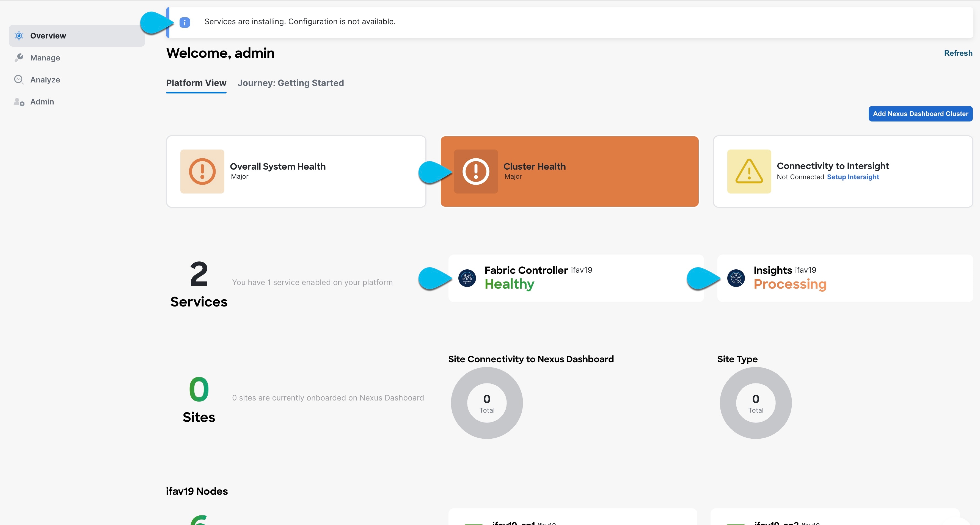Click Add Nexus Dashboard Cluster button
Screen dimensions: 980x525
[x=920, y=114]
